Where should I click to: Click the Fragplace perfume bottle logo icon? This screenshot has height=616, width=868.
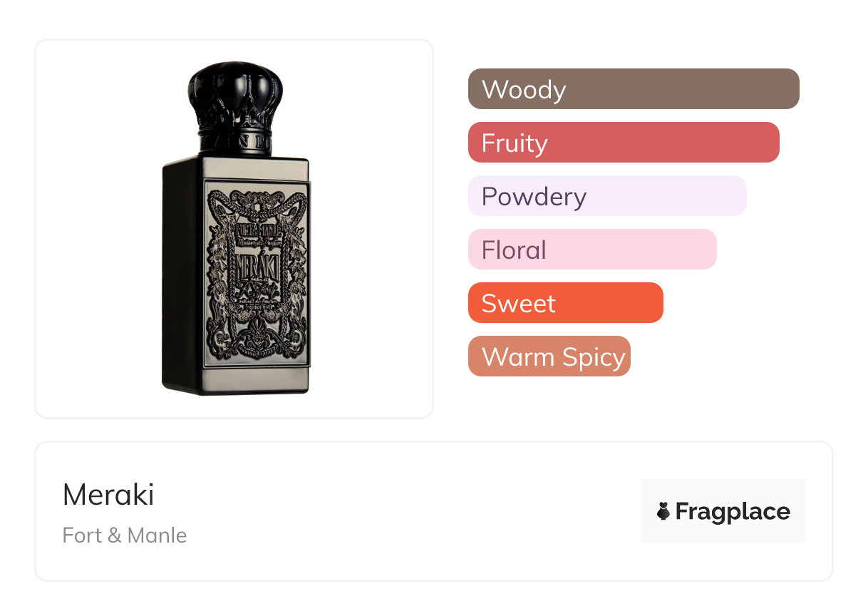pos(663,511)
